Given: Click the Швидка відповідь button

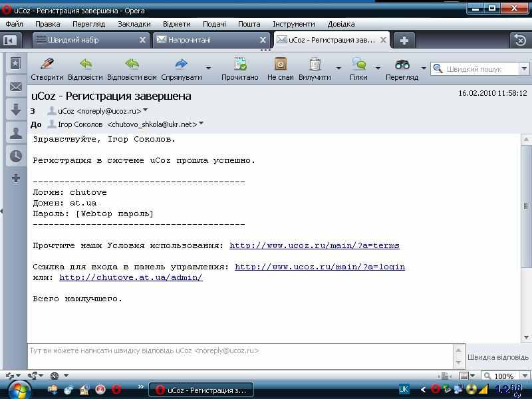Looking at the screenshot, I should [497, 357].
